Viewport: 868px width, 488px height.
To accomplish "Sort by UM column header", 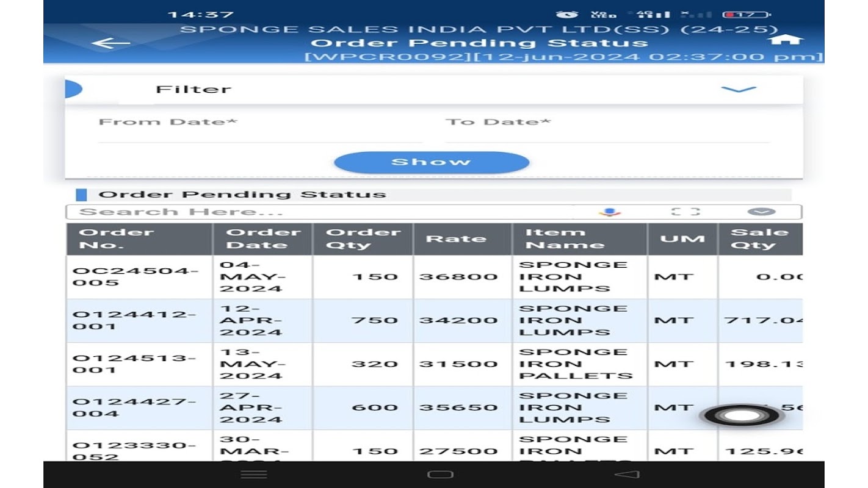I will click(682, 239).
